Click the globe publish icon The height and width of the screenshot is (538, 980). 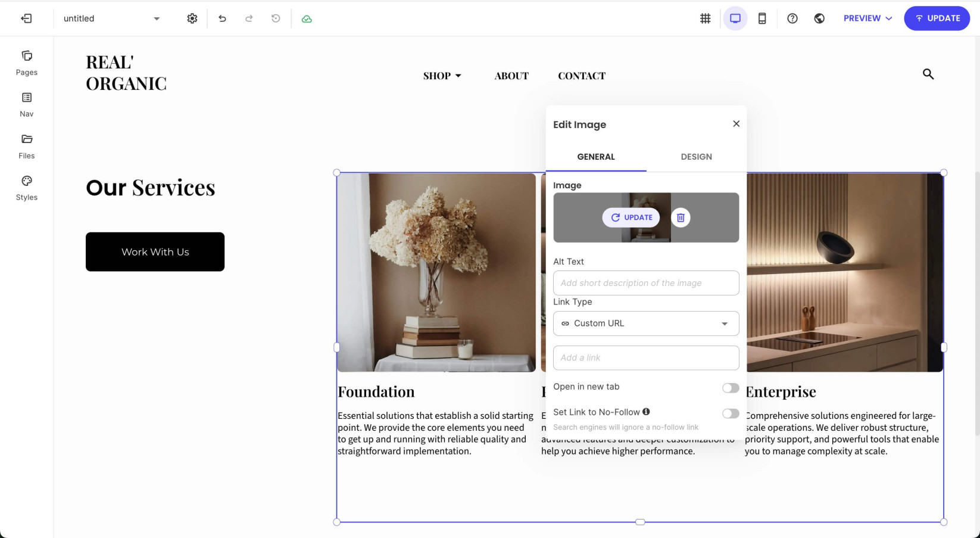point(819,18)
